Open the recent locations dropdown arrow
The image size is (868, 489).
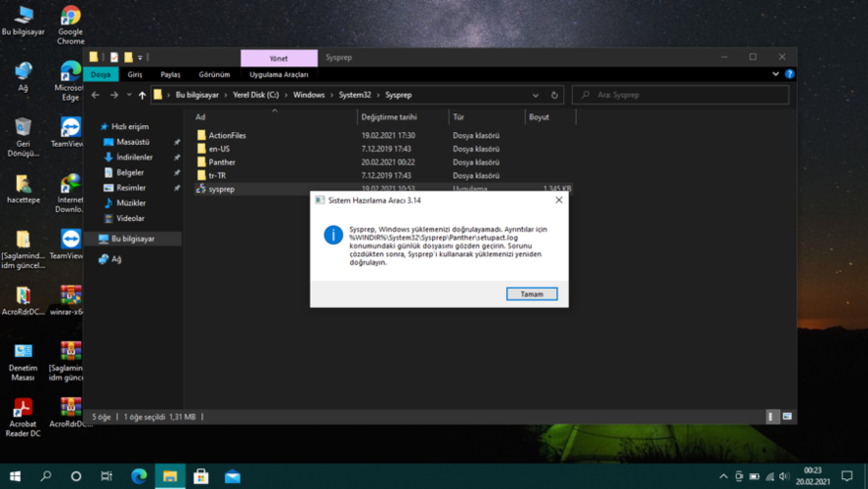point(129,95)
